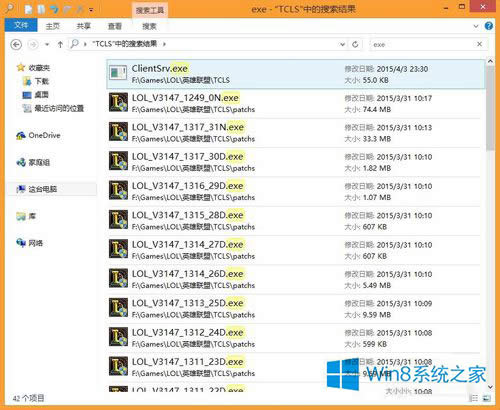Click LOL_V3147_1313_25D.exe icon
The image size is (500, 410).
(x=118, y=307)
